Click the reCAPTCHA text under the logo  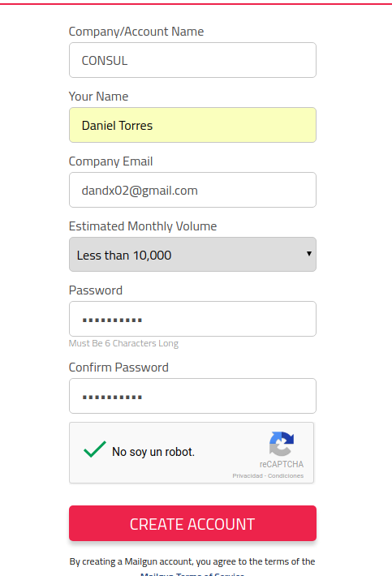click(x=282, y=464)
